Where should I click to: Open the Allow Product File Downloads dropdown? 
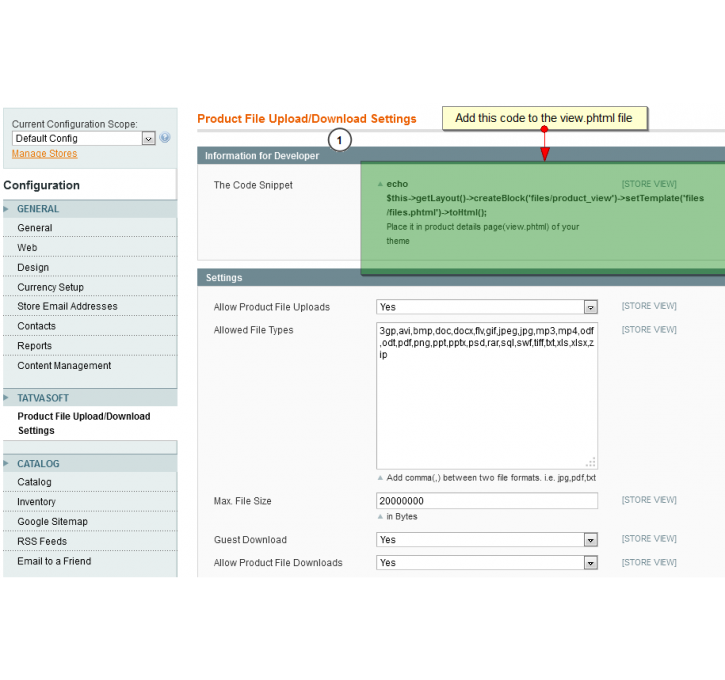coord(487,563)
